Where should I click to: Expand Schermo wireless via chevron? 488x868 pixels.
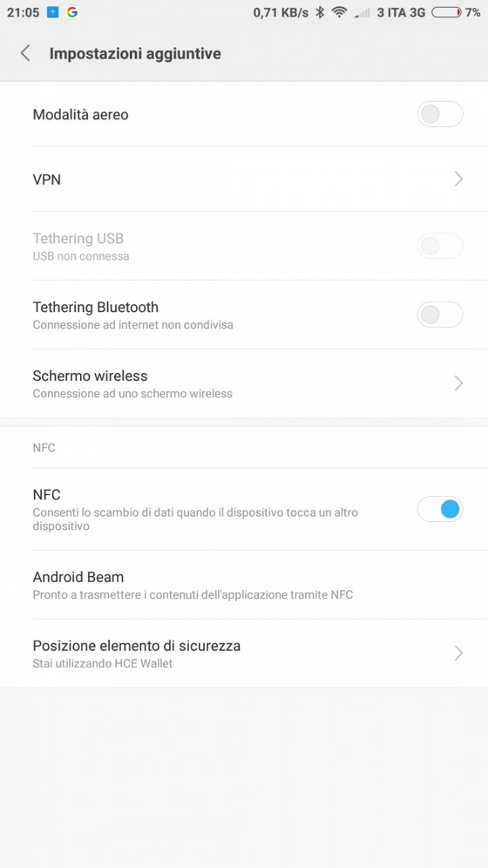click(x=458, y=383)
